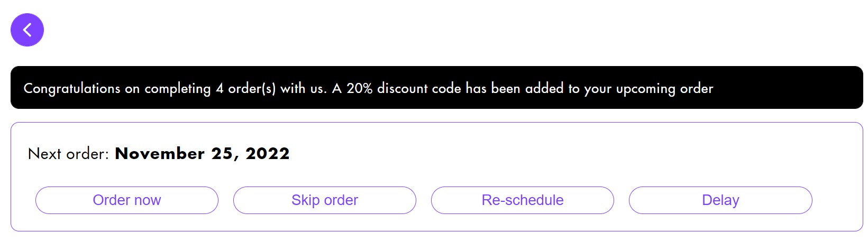Click the Order now button

pyautogui.click(x=127, y=200)
